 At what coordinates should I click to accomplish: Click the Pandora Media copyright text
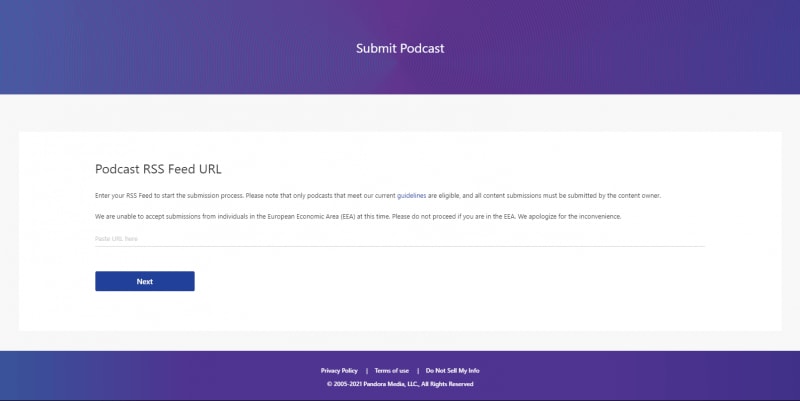click(400, 384)
